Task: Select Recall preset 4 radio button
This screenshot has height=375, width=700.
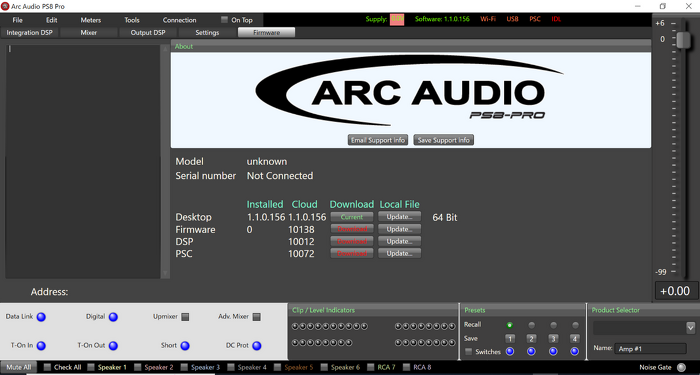Action: click(575, 325)
